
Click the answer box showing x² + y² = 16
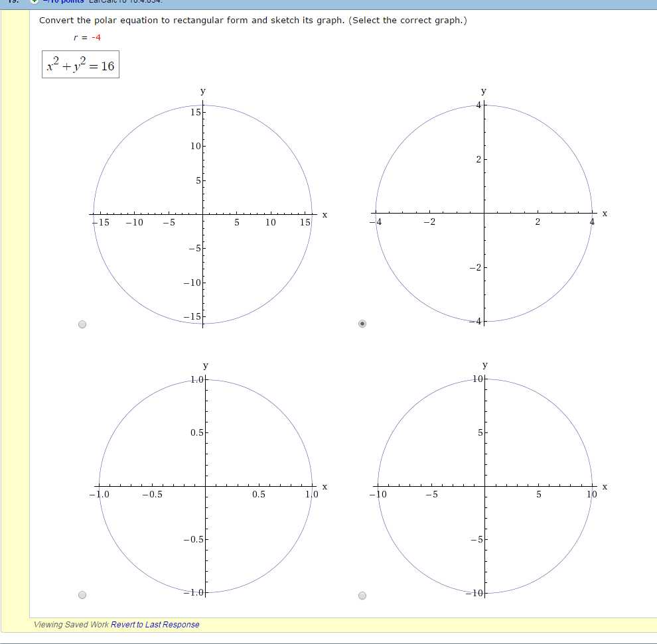(x=80, y=65)
